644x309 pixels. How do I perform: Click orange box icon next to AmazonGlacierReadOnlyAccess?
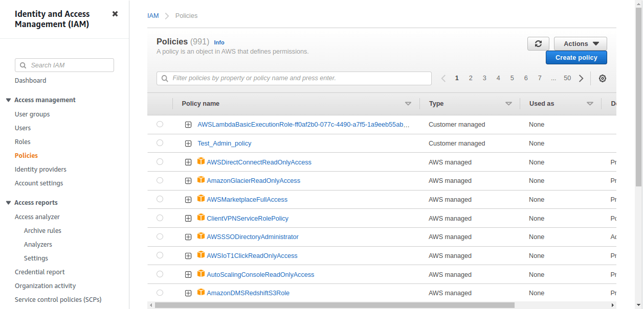201,180
